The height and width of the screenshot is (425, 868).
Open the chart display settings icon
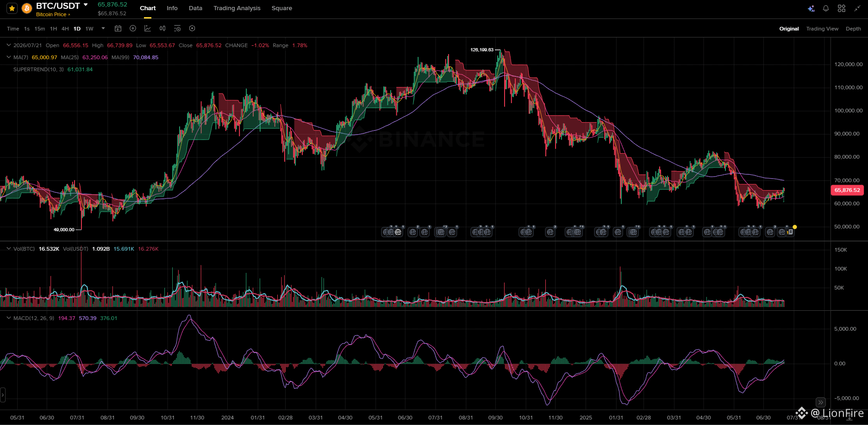click(177, 29)
